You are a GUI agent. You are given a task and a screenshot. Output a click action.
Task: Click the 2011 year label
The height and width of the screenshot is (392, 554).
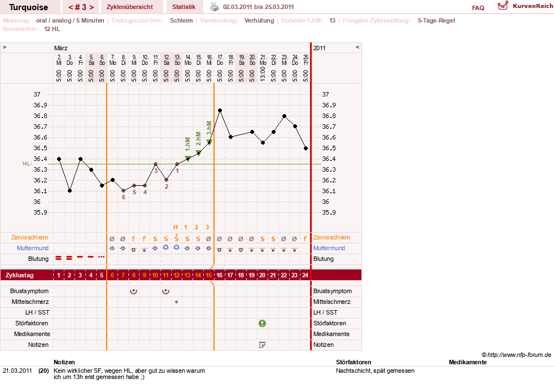coord(319,48)
